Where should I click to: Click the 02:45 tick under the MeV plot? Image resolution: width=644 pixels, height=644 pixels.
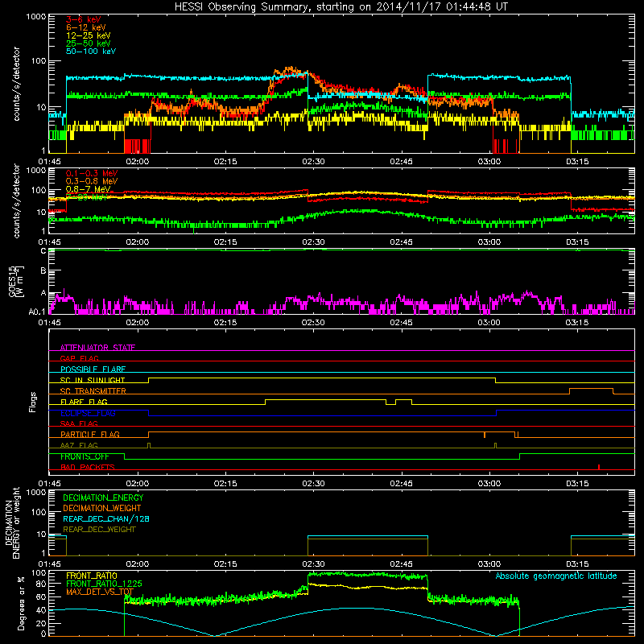pos(401,242)
